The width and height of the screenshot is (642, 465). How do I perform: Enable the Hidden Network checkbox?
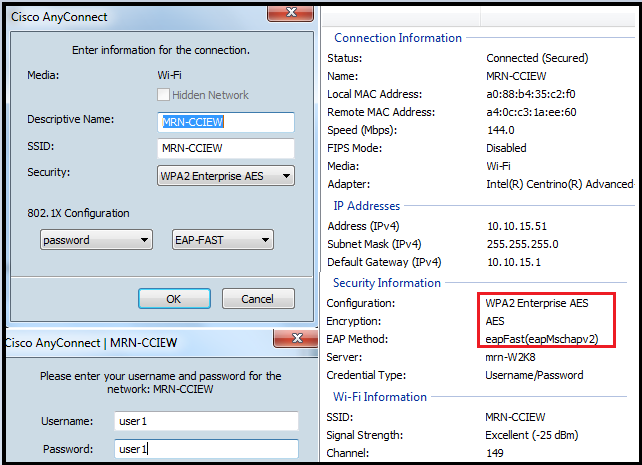point(165,95)
